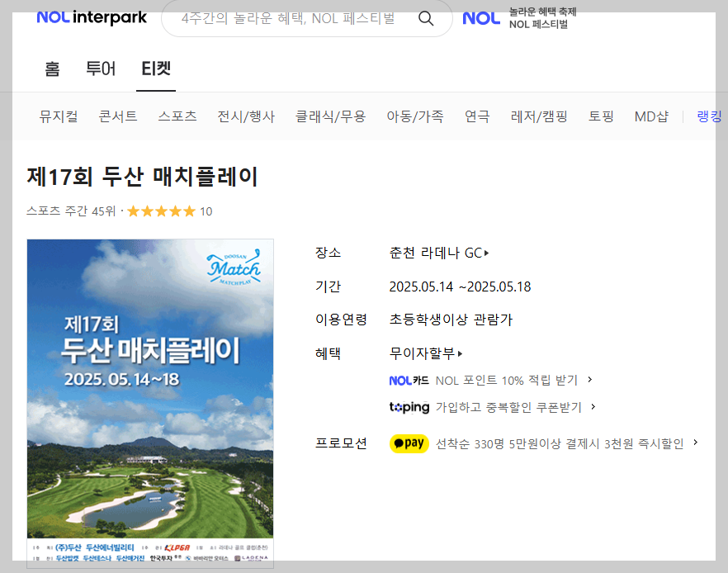Viewport: 728px width, 573px height.
Task: Open the 랭킹 link
Action: (710, 116)
